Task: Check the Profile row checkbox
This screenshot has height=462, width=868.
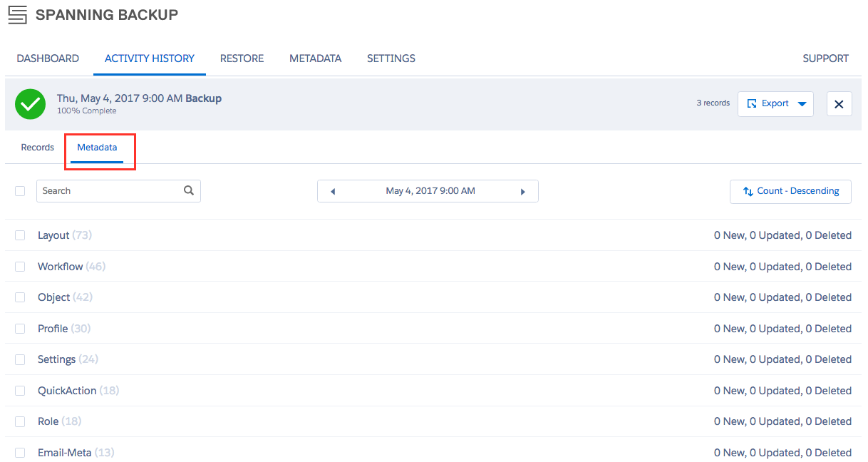Action: 20,329
